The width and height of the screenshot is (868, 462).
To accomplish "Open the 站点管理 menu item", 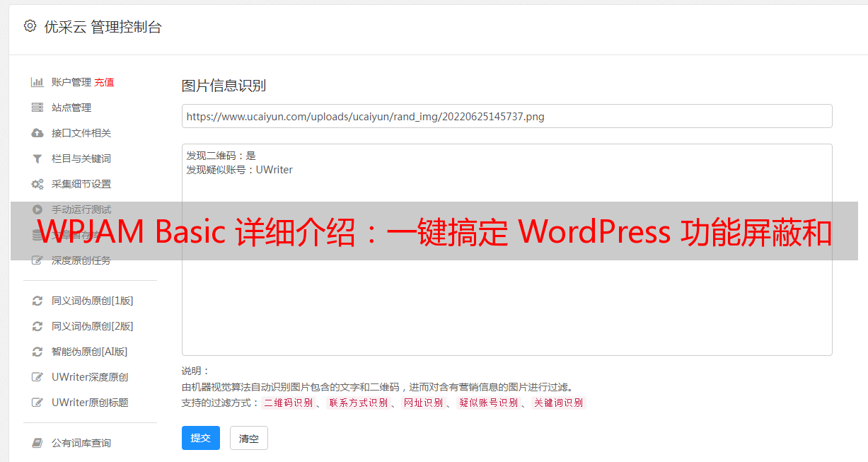I will coord(71,108).
